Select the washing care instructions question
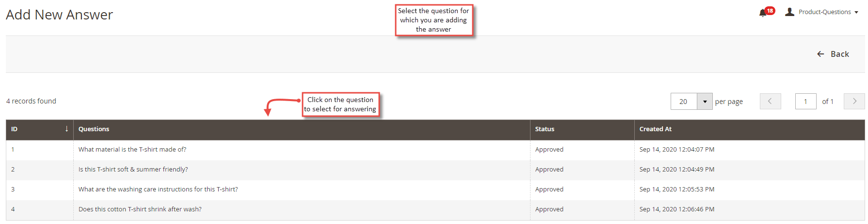Image resolution: width=868 pixels, height=224 pixels. (x=158, y=190)
